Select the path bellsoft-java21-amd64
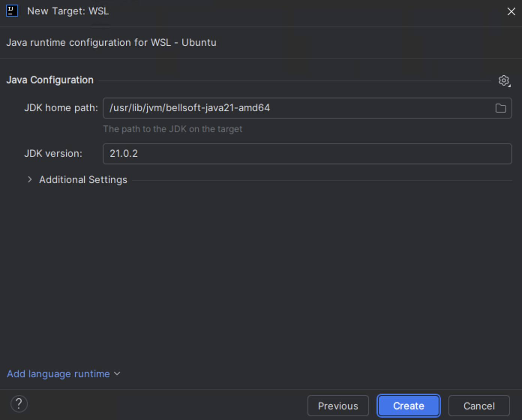Screen dimensions: 522x420 pyautogui.click(x=190, y=108)
